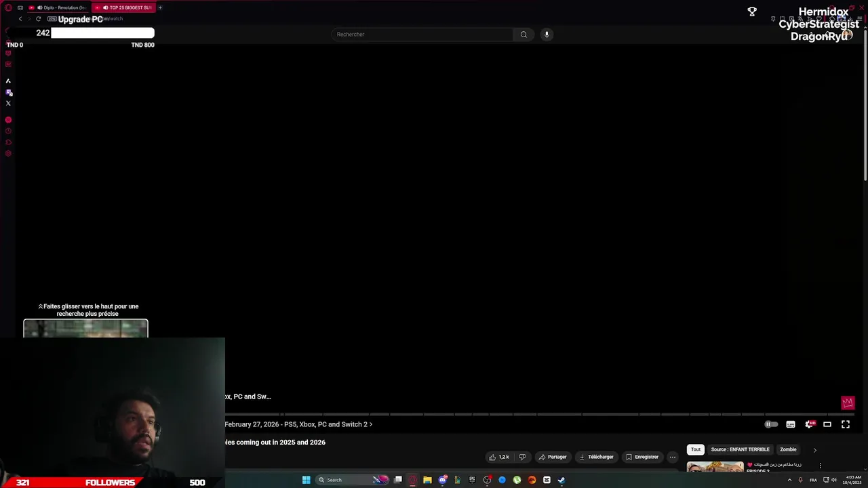The image size is (868, 488).
Task: Start voice search with microphone icon
Action: point(547,35)
